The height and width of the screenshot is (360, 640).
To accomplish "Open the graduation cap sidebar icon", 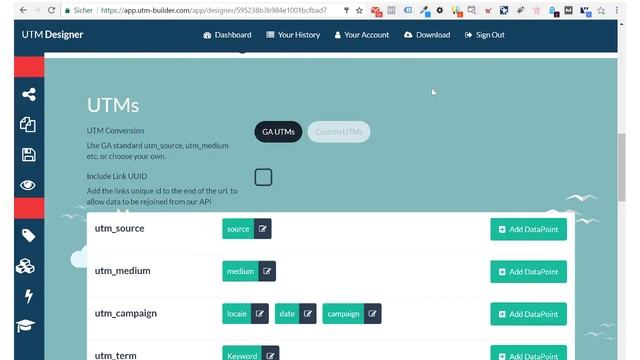I will click(x=25, y=326).
